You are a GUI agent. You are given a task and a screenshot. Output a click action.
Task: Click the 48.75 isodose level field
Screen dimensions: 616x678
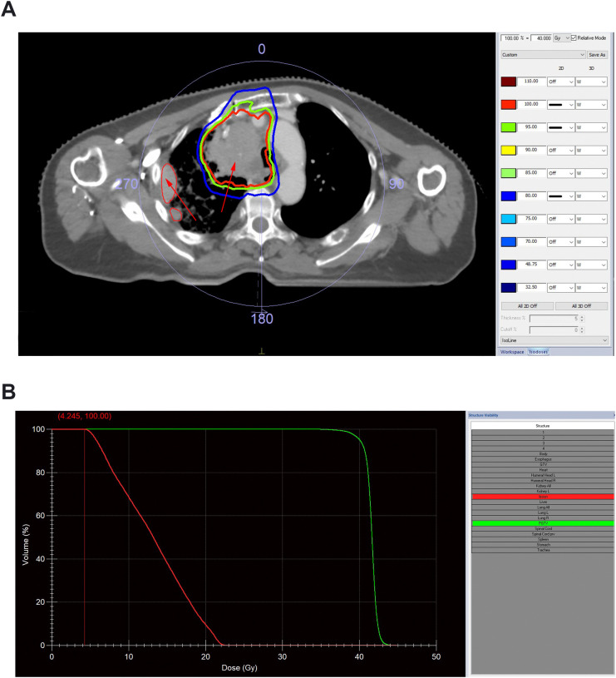[x=531, y=265]
